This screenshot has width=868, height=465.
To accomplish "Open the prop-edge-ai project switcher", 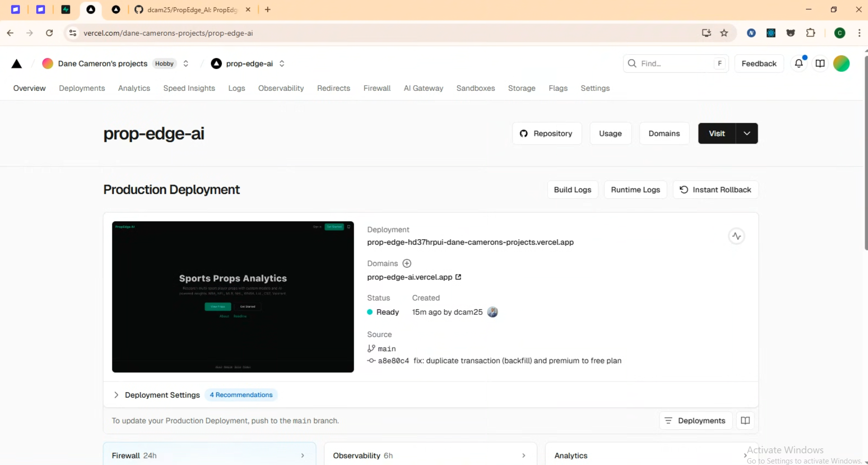I will (x=282, y=64).
